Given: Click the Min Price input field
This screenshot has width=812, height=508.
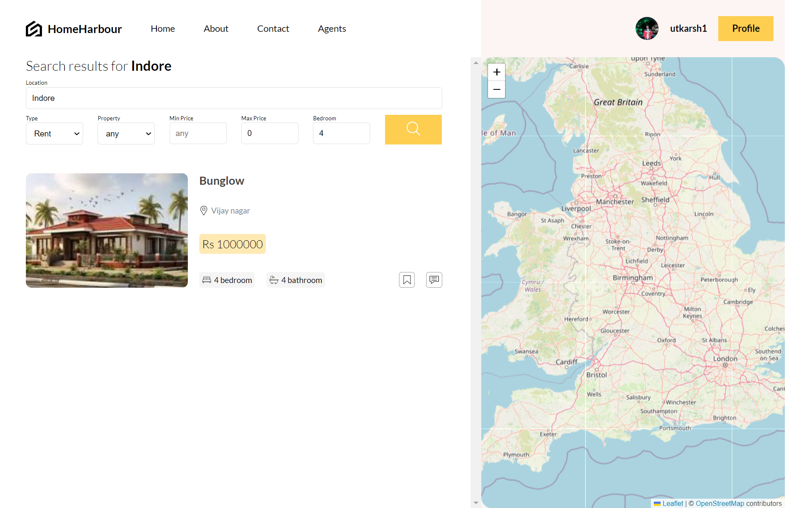Looking at the screenshot, I should pos(198,133).
